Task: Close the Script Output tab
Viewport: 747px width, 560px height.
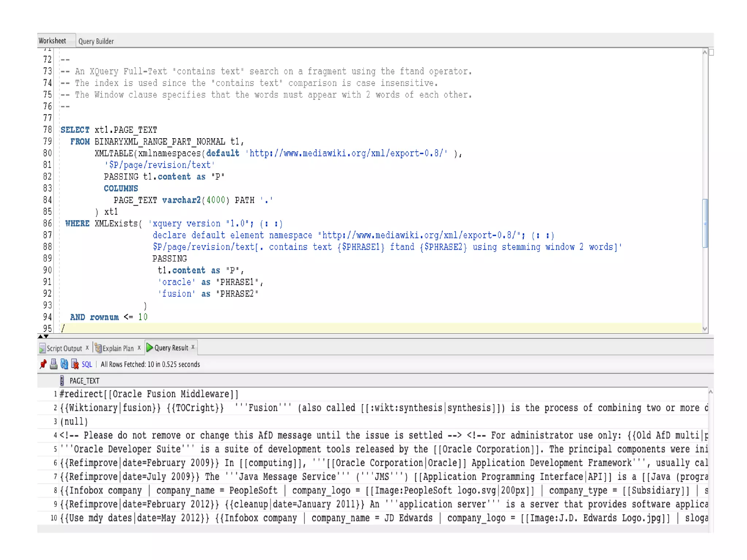Action: point(87,348)
